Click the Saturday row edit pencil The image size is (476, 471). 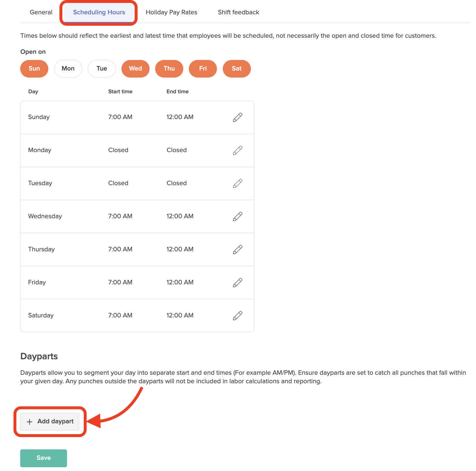click(237, 316)
